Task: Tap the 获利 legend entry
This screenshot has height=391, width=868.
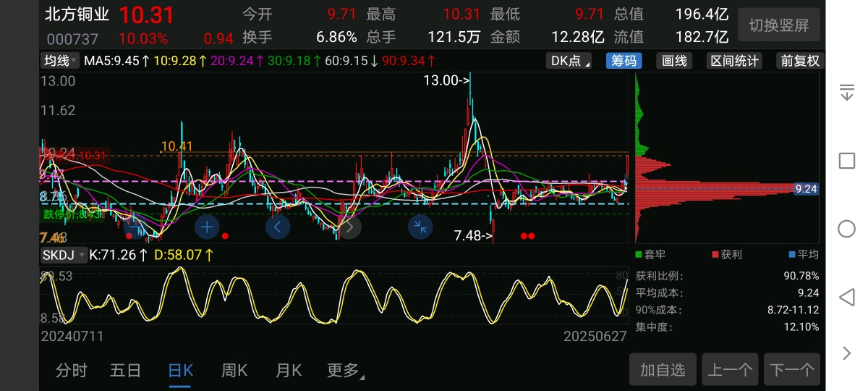Action: (727, 255)
